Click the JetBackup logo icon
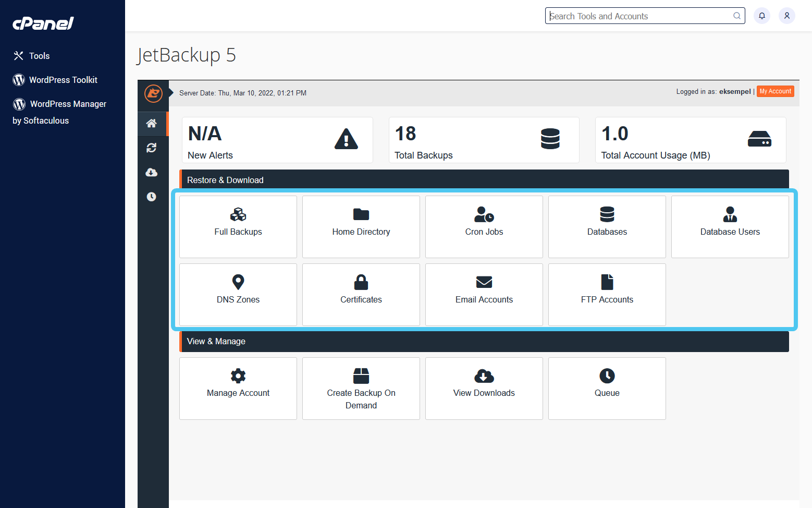The width and height of the screenshot is (812, 508). click(x=153, y=94)
